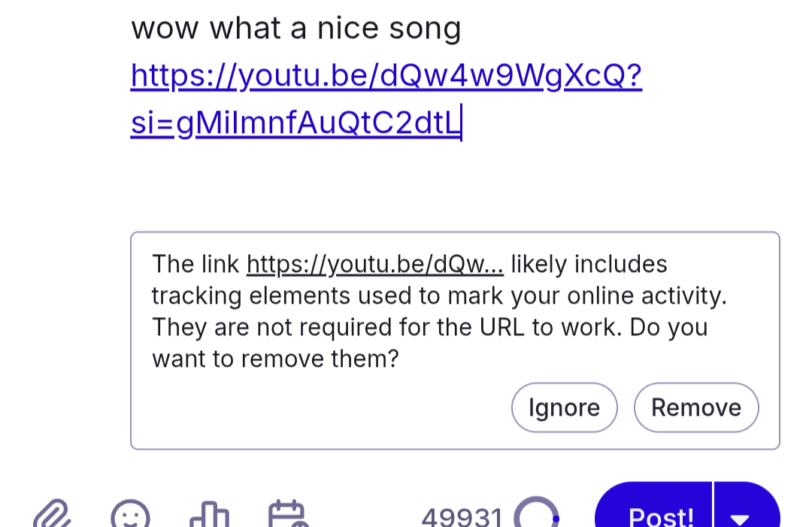Click the youtu.be/dQw4w9WgXcQ link in composer

pos(386,76)
